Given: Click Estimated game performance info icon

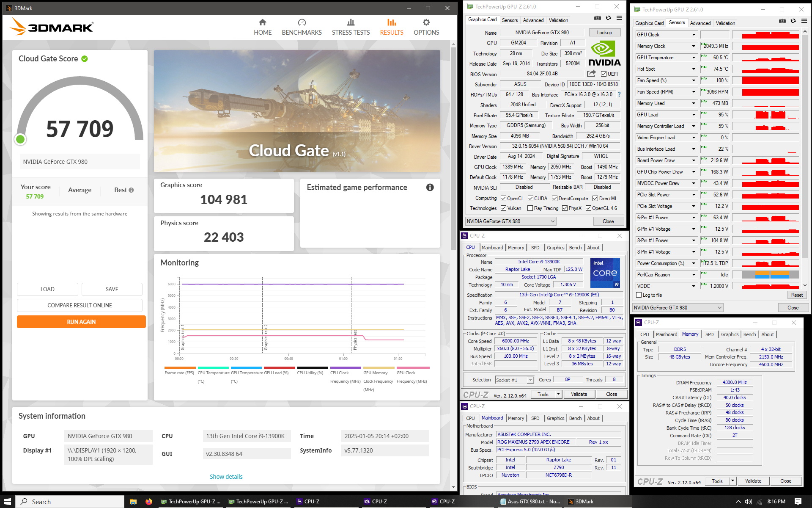Looking at the screenshot, I should point(430,187).
